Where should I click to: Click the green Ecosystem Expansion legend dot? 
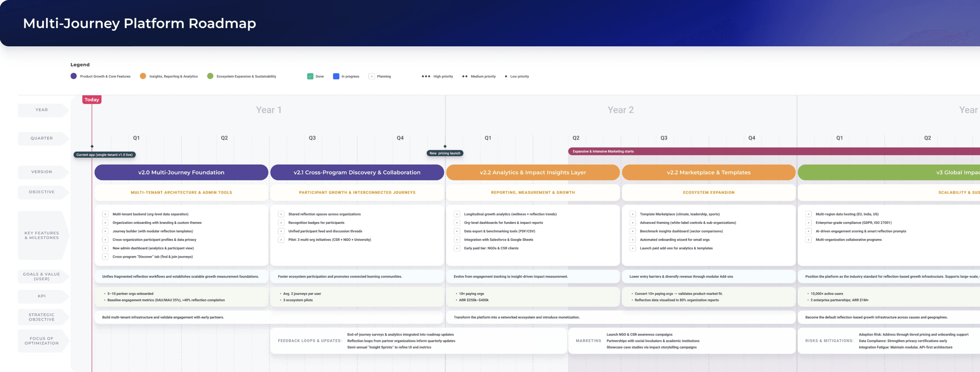pos(210,76)
